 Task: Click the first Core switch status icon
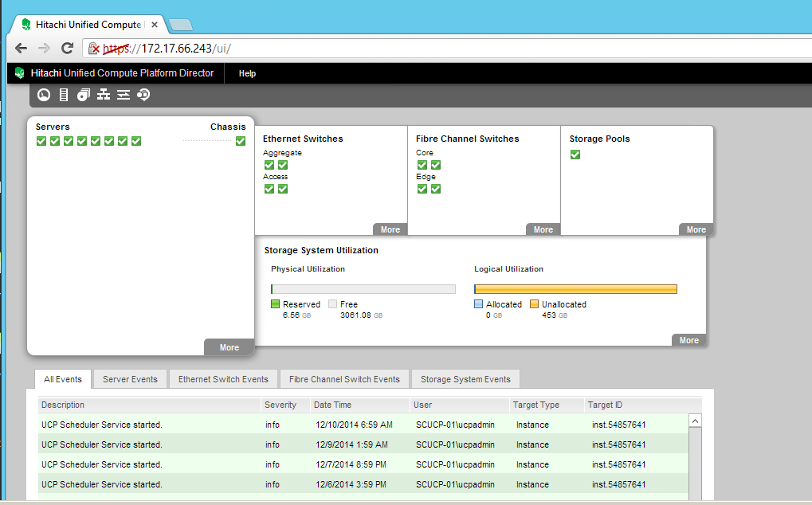coord(422,165)
